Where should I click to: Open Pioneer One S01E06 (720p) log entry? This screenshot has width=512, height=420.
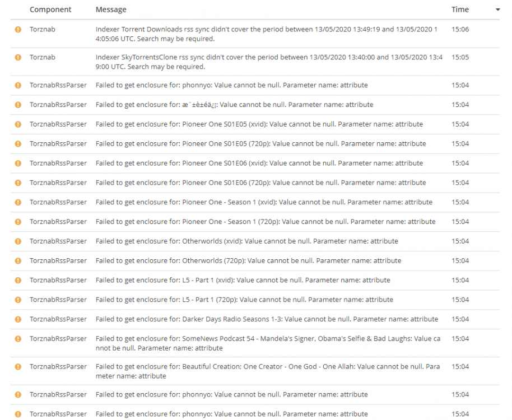click(x=260, y=183)
